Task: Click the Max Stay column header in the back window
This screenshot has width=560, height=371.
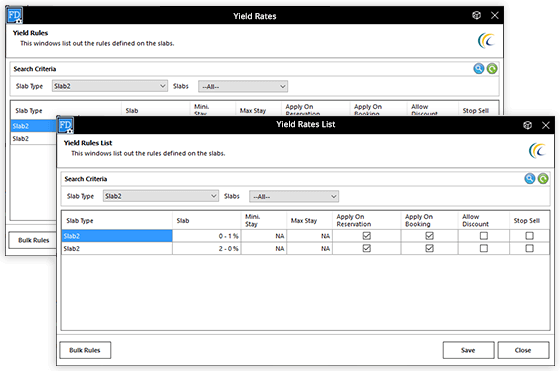Action: click(258, 109)
